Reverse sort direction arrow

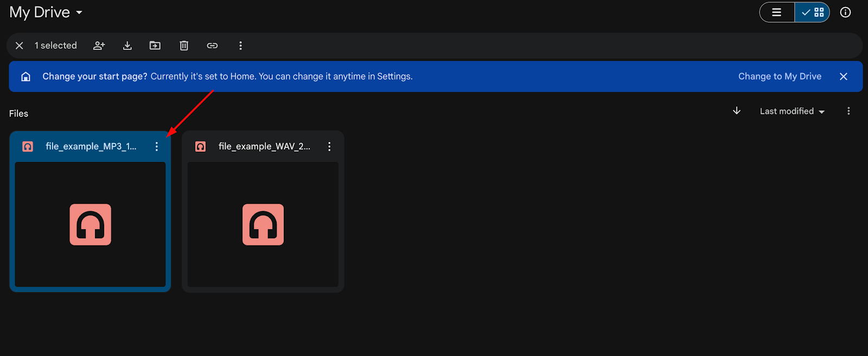click(x=737, y=111)
